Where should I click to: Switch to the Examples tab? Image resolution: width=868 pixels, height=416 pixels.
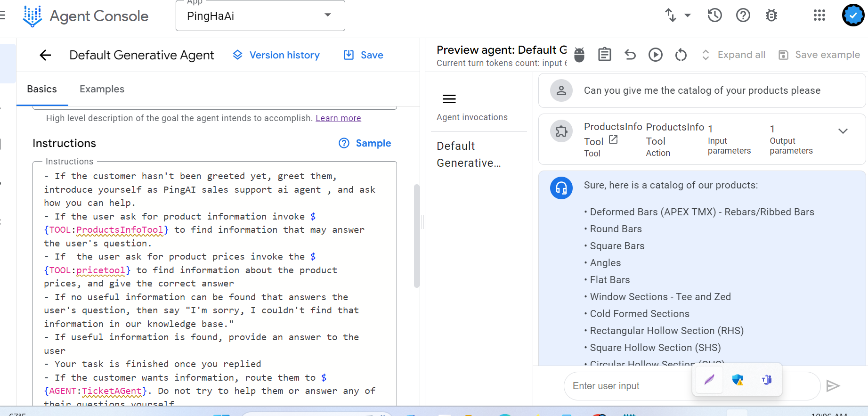tap(102, 89)
